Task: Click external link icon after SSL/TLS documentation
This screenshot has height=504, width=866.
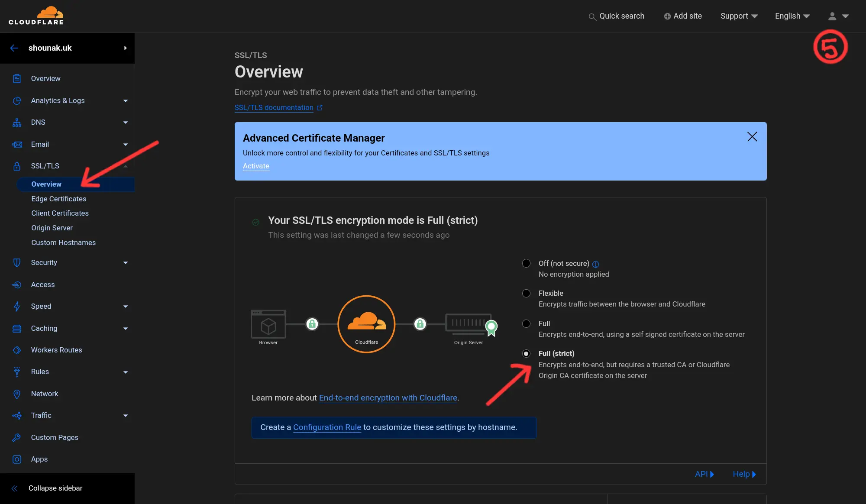Action: click(x=320, y=108)
